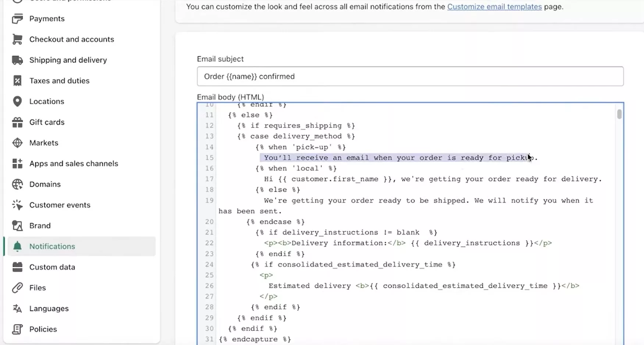Click the Apps and sales channels grid icon
Image resolution: width=644 pixels, height=345 pixels.
click(x=17, y=163)
